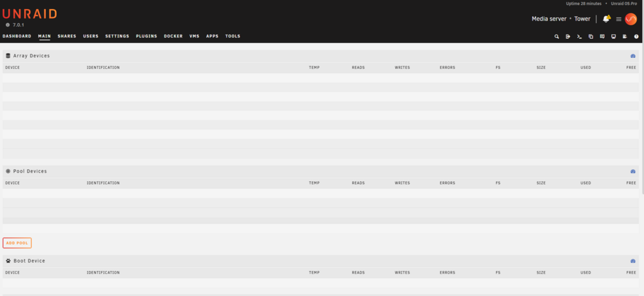Click the Tower server name

[582, 19]
